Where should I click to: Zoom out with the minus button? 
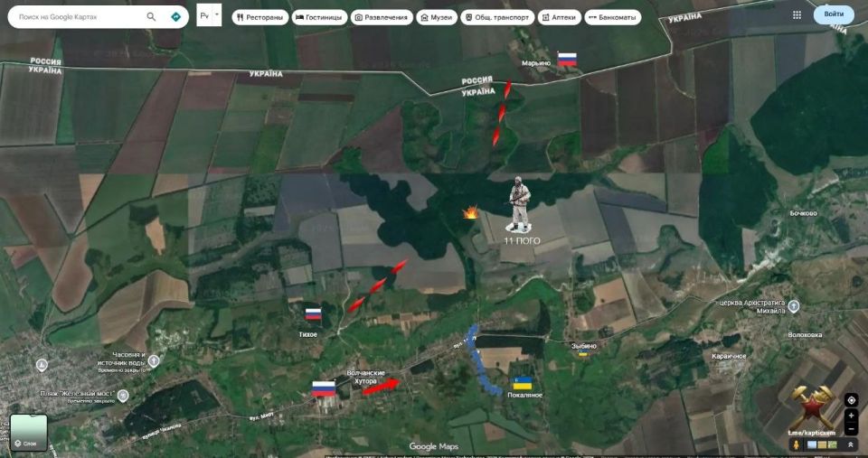click(851, 427)
